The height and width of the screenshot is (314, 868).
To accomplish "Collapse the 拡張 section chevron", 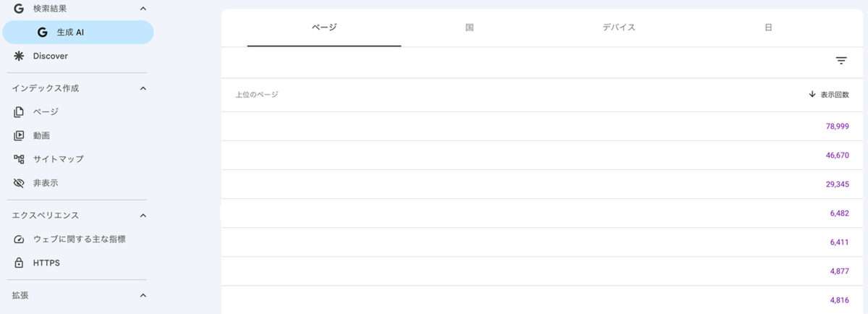I will coord(142,295).
